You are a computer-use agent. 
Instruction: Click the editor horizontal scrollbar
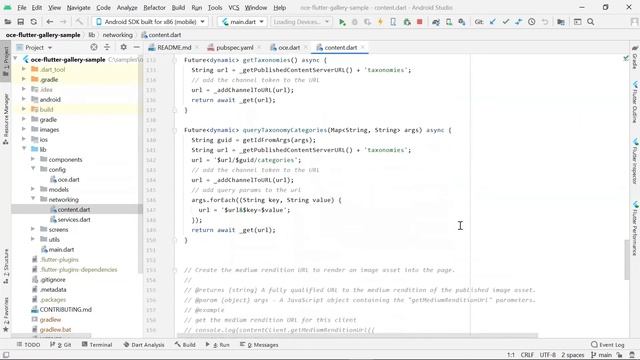click(357, 336)
